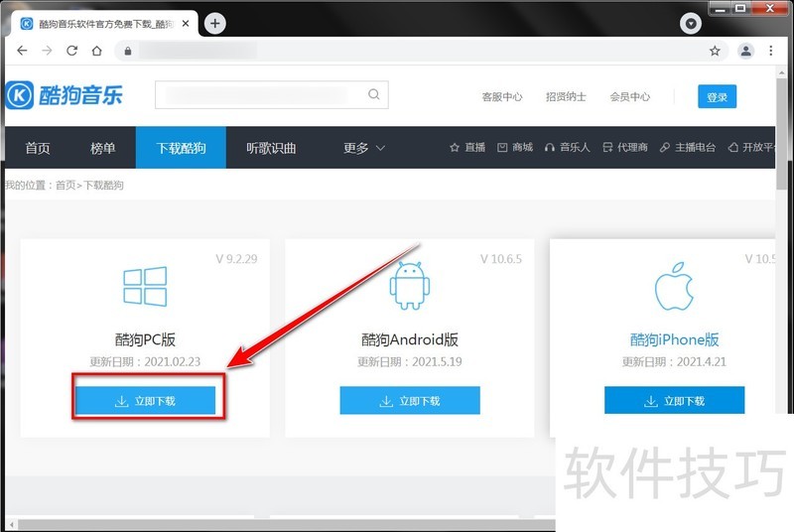Click the lock icon in address bar
The height and width of the screenshot is (532, 794).
[128, 51]
